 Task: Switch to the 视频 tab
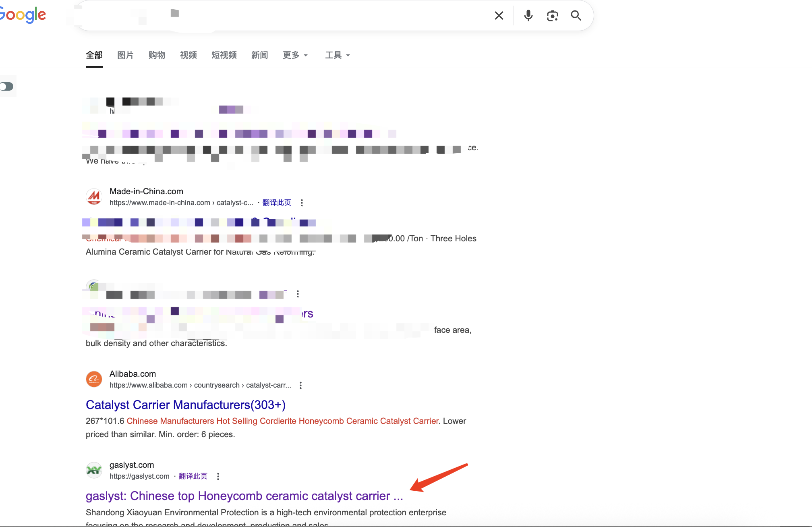pos(188,55)
